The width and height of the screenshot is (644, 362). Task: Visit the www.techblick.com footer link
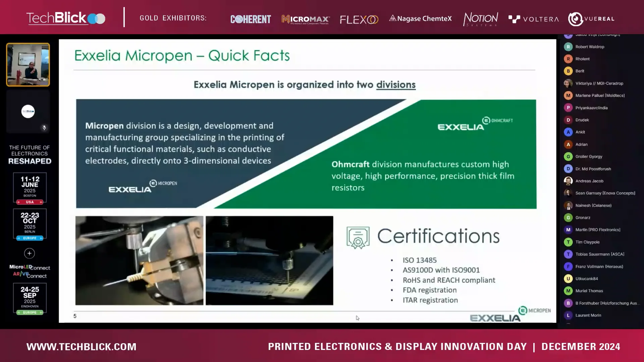(x=82, y=347)
